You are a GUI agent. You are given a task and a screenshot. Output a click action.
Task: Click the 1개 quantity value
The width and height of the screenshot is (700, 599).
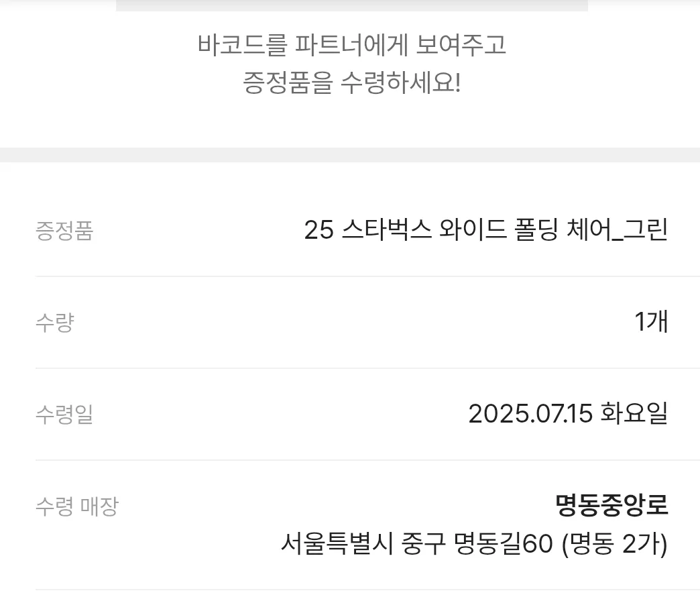(x=651, y=322)
